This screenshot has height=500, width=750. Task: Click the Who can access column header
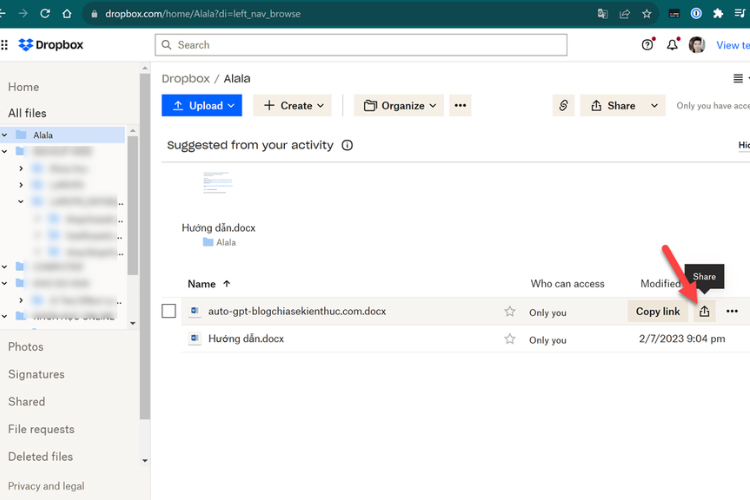pyautogui.click(x=567, y=284)
